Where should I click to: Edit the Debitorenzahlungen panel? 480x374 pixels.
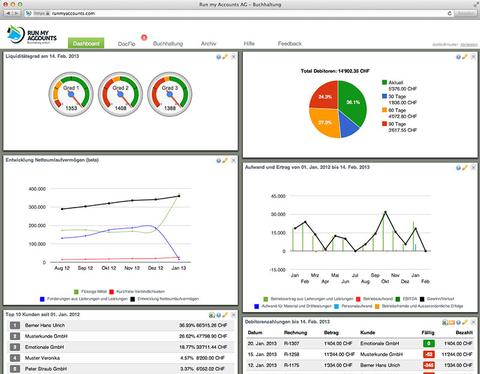tap(465, 322)
